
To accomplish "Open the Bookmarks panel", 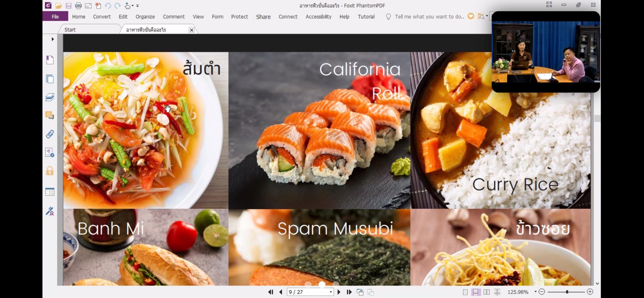I will (50, 60).
